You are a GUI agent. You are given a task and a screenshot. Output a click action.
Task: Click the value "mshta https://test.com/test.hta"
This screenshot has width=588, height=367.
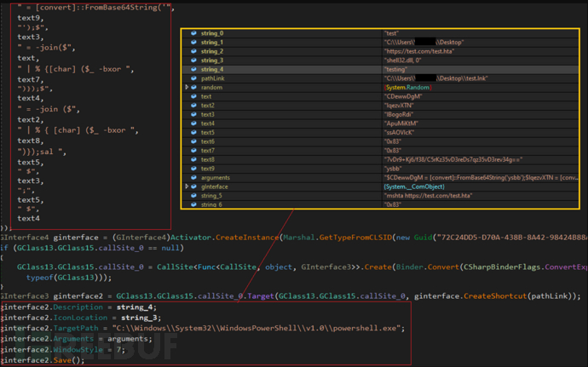coord(428,196)
